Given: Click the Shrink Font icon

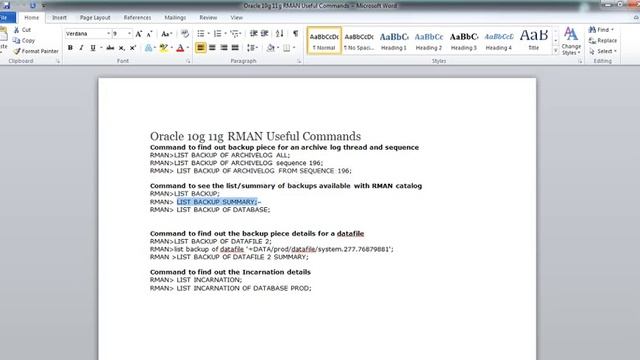Looking at the screenshot, I should [x=149, y=34].
